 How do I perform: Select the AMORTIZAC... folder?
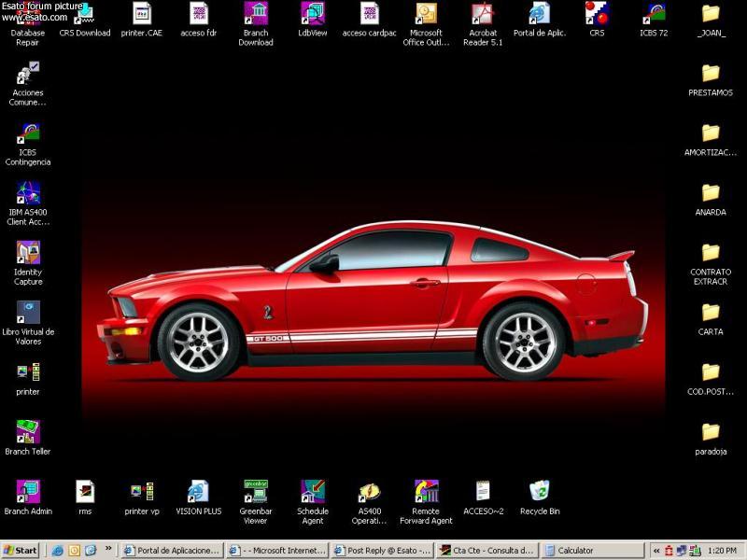pyautogui.click(x=711, y=140)
